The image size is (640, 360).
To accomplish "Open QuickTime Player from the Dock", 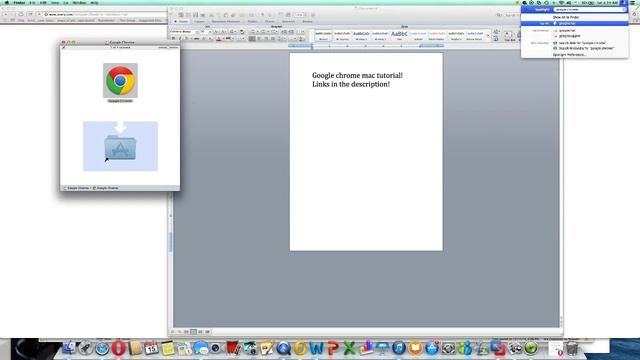I will [283, 348].
